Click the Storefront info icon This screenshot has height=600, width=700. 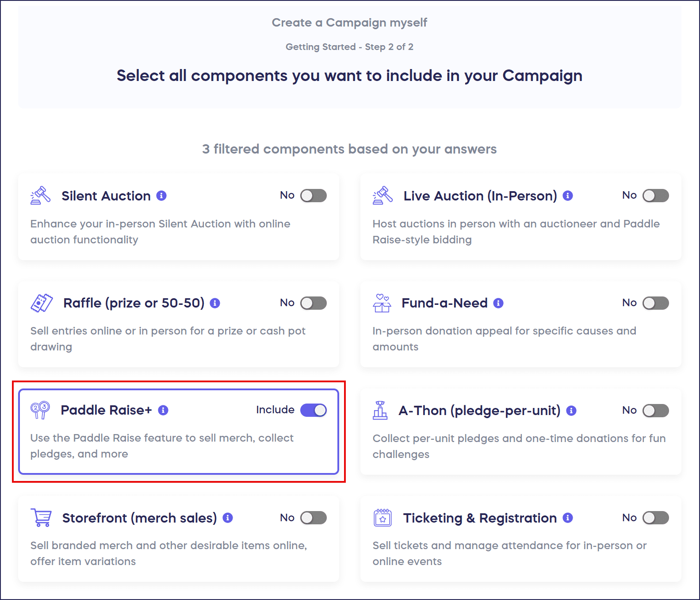pos(228,518)
